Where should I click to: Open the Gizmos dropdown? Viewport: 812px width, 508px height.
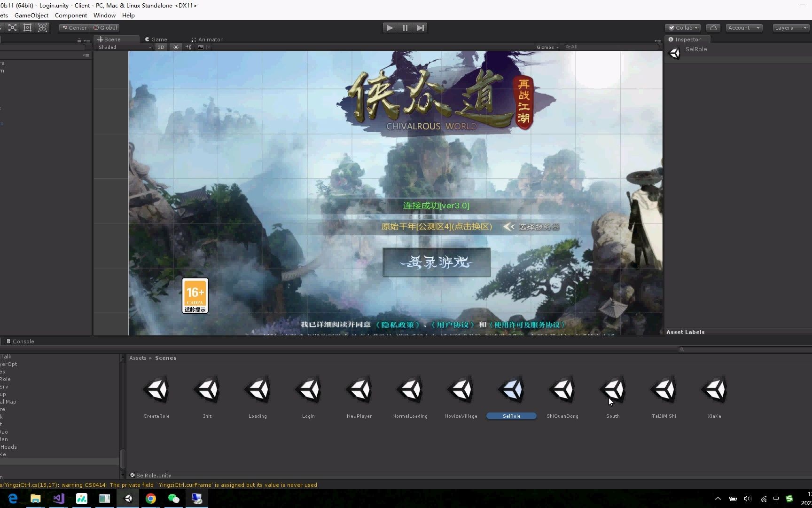point(547,47)
